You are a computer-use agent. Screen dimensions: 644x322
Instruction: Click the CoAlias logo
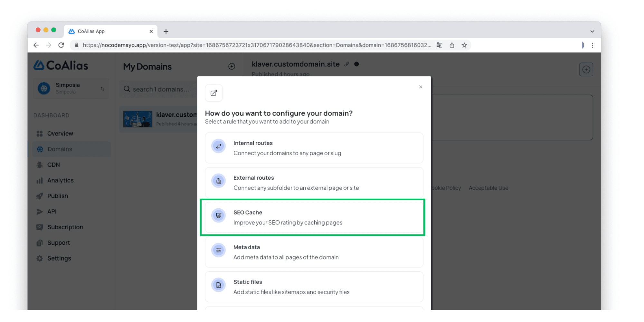tap(61, 65)
